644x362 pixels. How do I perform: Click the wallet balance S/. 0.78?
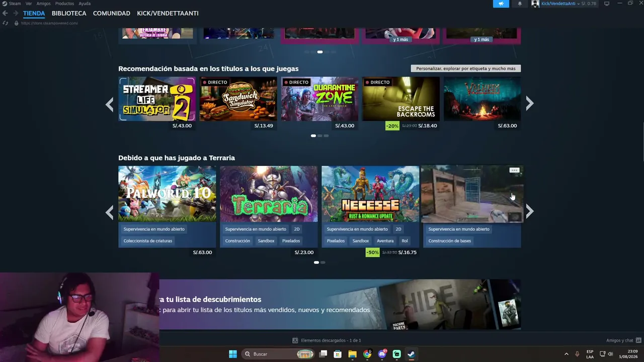589,4
